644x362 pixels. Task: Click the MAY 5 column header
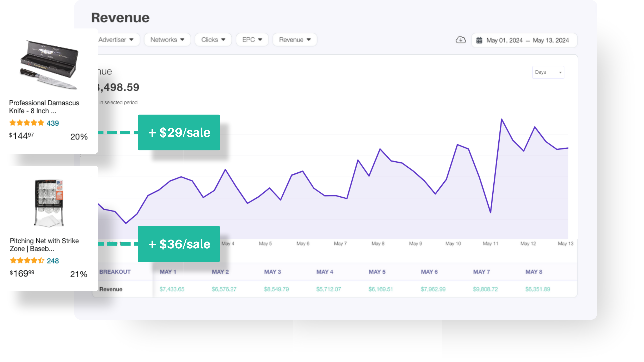coord(377,272)
